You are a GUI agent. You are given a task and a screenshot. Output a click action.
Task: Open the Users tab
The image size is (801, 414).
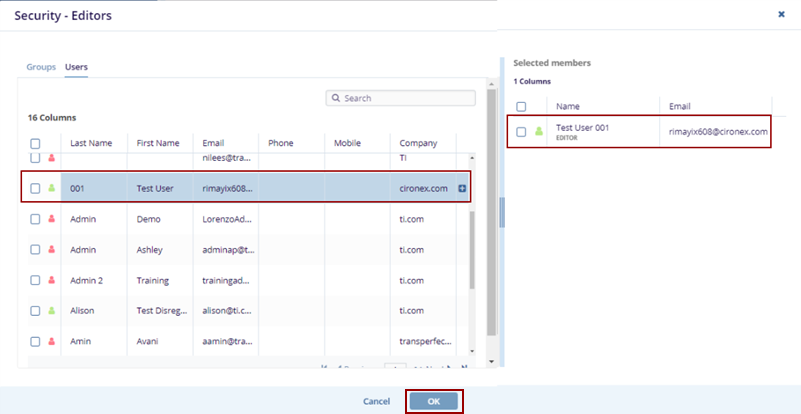pyautogui.click(x=77, y=67)
